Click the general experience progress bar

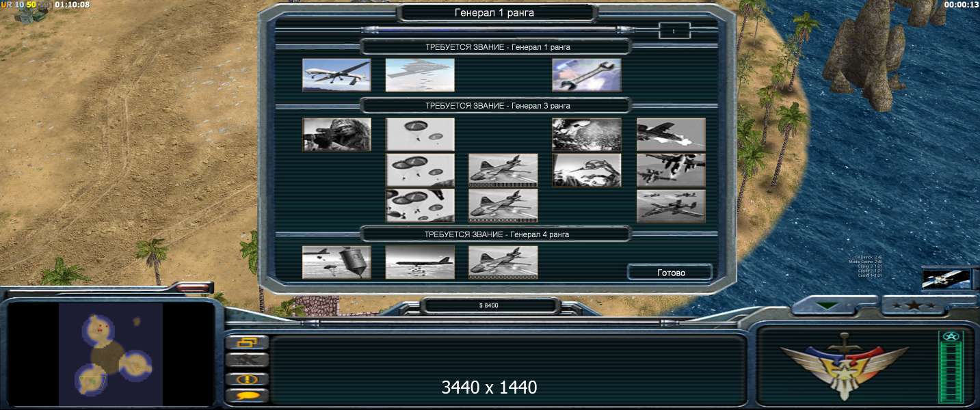[498, 29]
